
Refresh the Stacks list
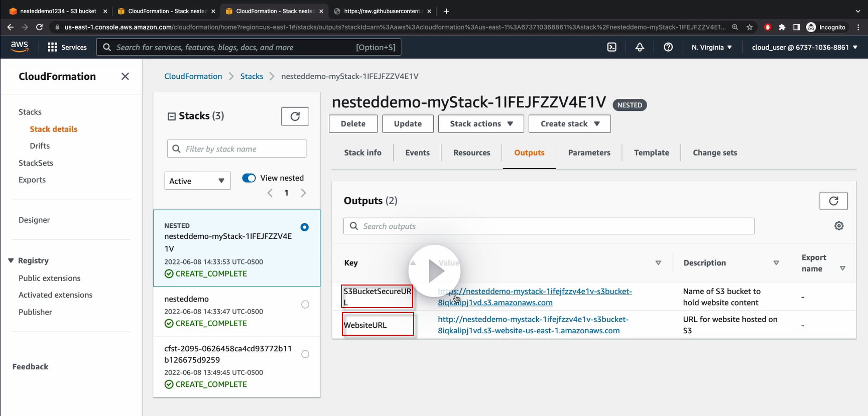coord(295,116)
